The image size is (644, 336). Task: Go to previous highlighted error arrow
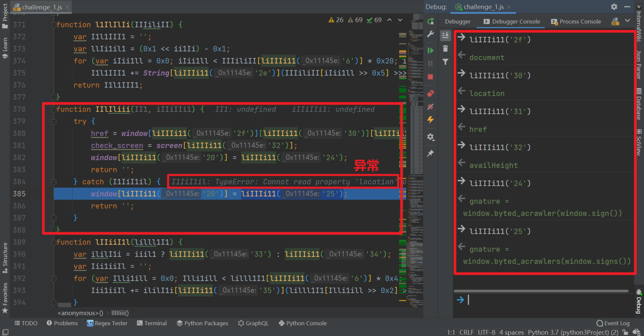(390, 20)
